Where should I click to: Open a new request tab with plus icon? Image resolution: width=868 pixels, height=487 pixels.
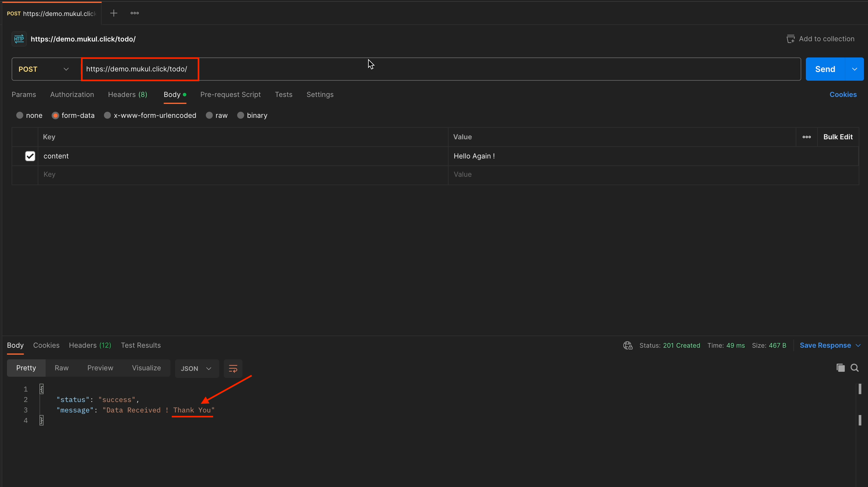[114, 13]
